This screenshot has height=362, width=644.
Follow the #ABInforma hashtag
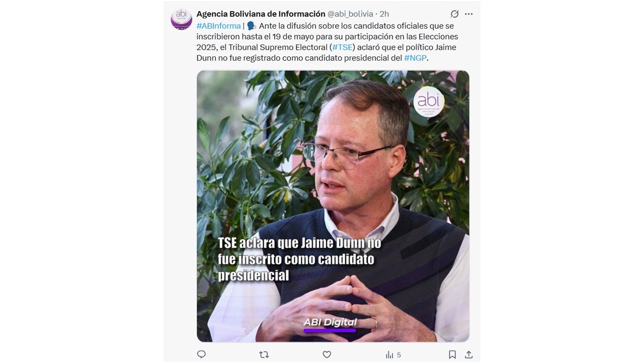pyautogui.click(x=218, y=26)
